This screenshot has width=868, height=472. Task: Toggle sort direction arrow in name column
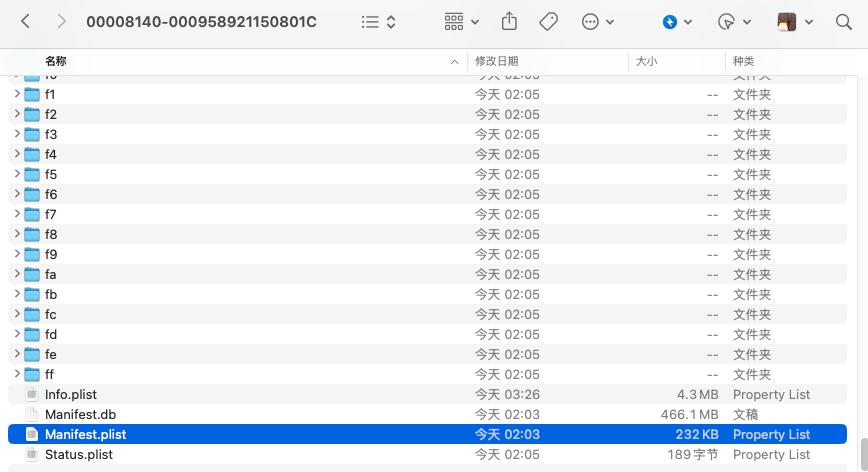(454, 61)
